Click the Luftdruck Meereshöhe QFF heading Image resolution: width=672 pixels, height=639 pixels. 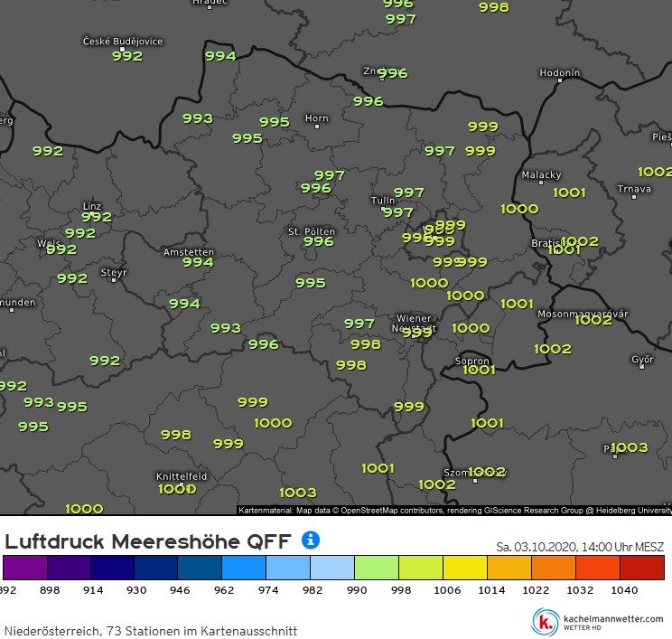pyautogui.click(x=148, y=541)
